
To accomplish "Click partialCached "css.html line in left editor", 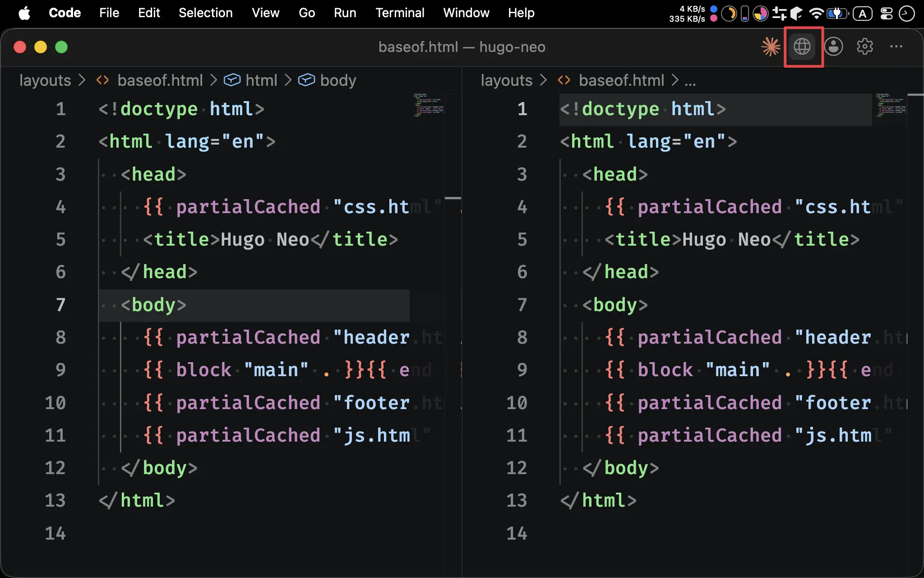I will click(292, 207).
